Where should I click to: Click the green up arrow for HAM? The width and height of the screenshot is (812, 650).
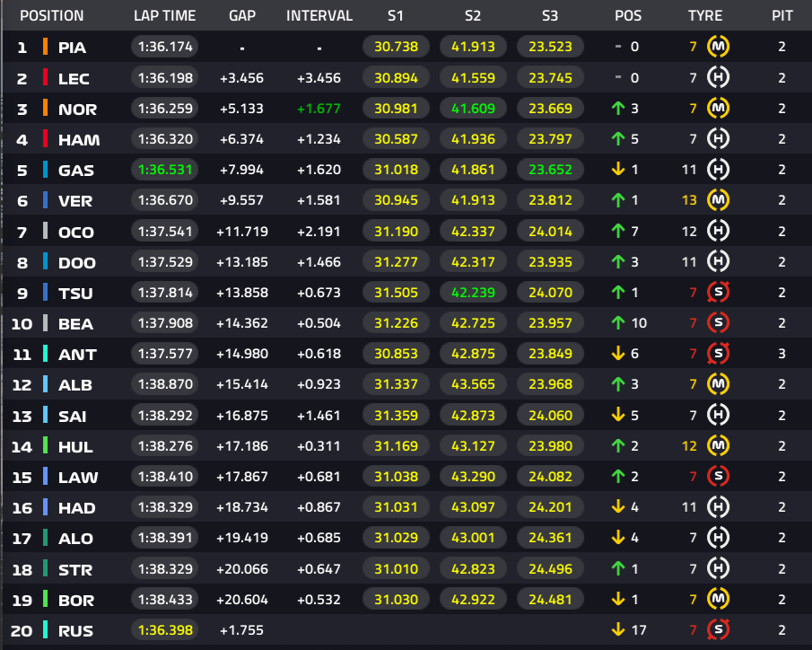tap(618, 139)
